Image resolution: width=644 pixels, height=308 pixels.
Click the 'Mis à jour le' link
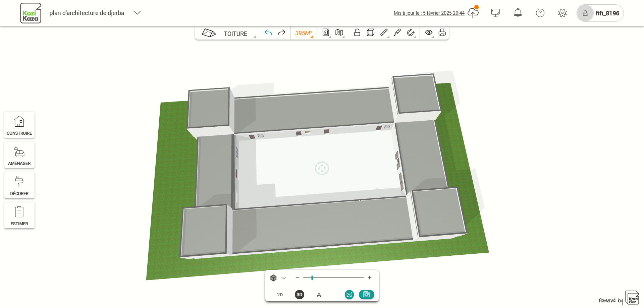(x=429, y=13)
